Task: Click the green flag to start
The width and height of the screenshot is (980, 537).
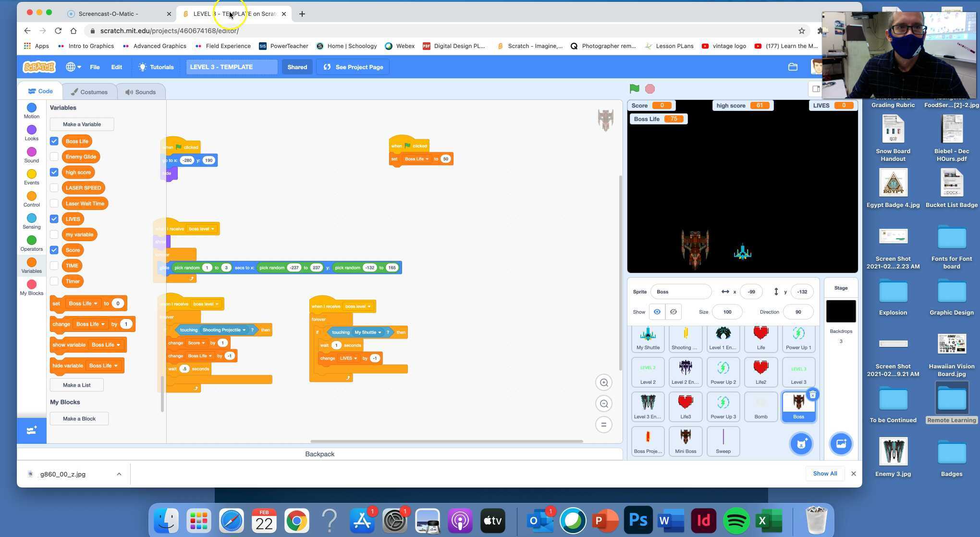Action: click(634, 89)
